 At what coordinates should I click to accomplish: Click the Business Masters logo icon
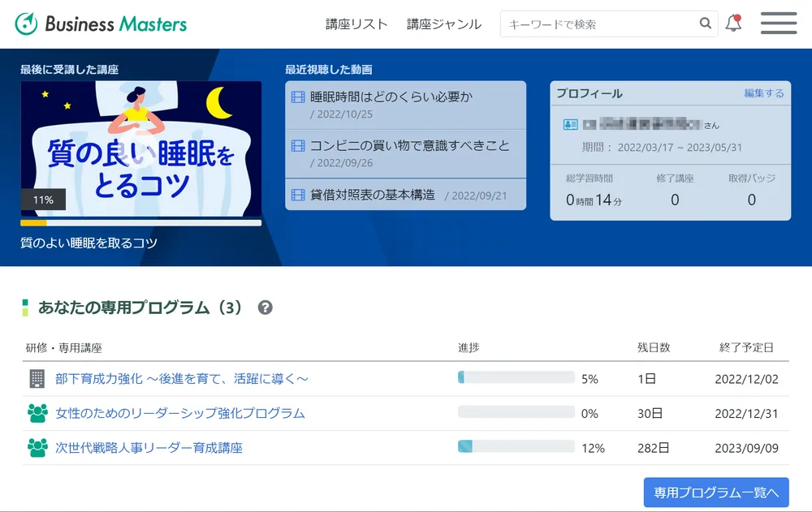tap(26, 24)
